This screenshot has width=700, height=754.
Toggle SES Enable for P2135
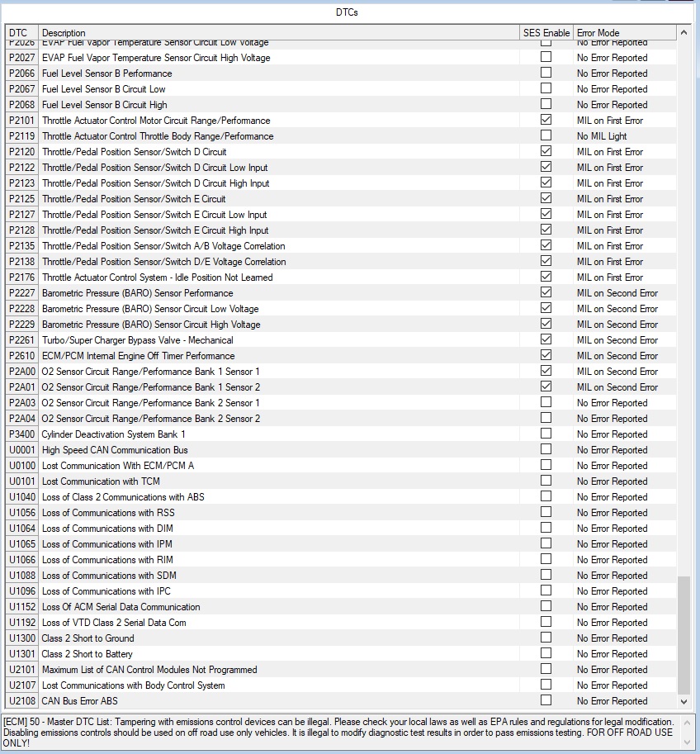[546, 245]
